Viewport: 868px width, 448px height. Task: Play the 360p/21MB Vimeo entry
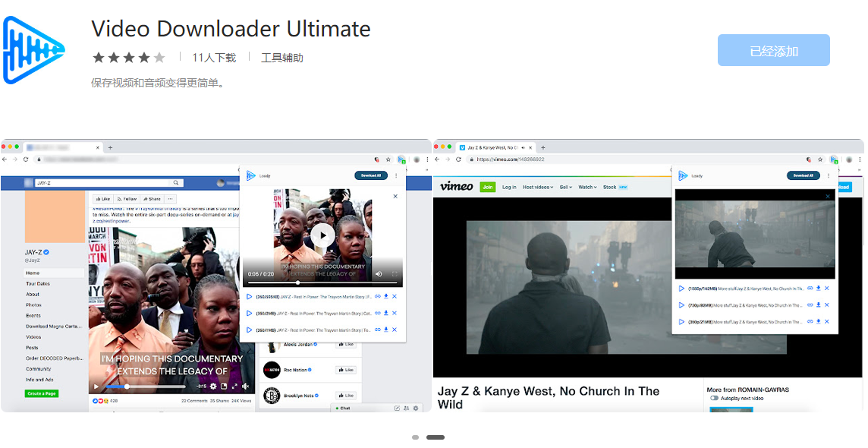[x=681, y=322]
